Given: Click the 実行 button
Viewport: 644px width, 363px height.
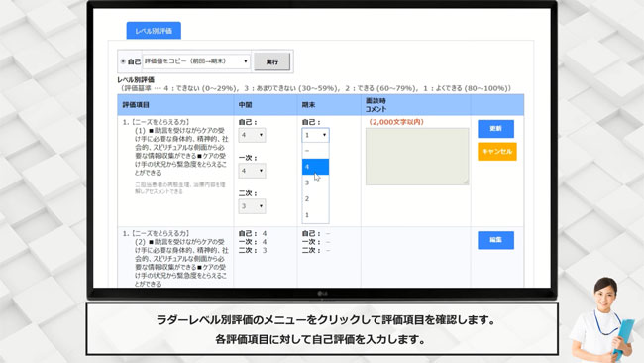Looking at the screenshot, I should (x=271, y=61).
